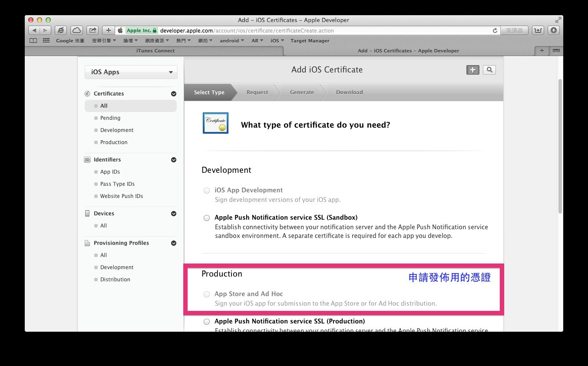The image size is (588, 366).
Task: Open page in Internet Explorer icon
Action: click(61, 30)
